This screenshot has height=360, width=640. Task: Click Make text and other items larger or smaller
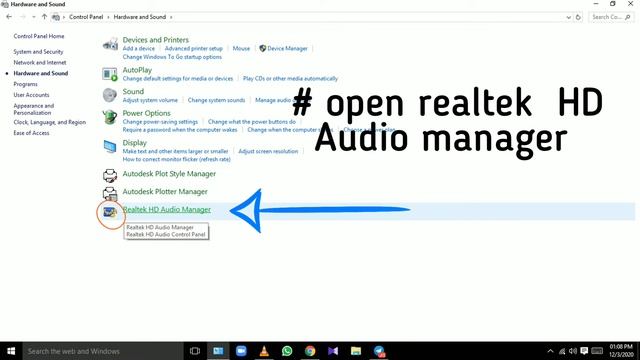tap(176, 151)
